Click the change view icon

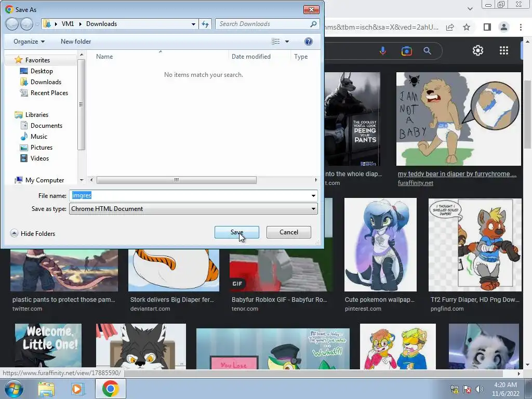[275, 42]
